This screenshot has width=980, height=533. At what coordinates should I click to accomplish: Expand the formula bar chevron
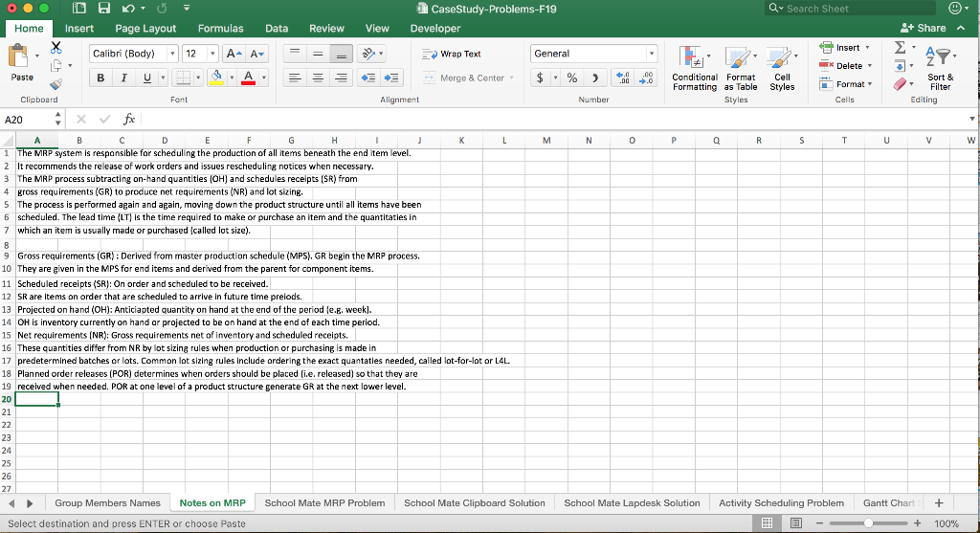[972, 119]
